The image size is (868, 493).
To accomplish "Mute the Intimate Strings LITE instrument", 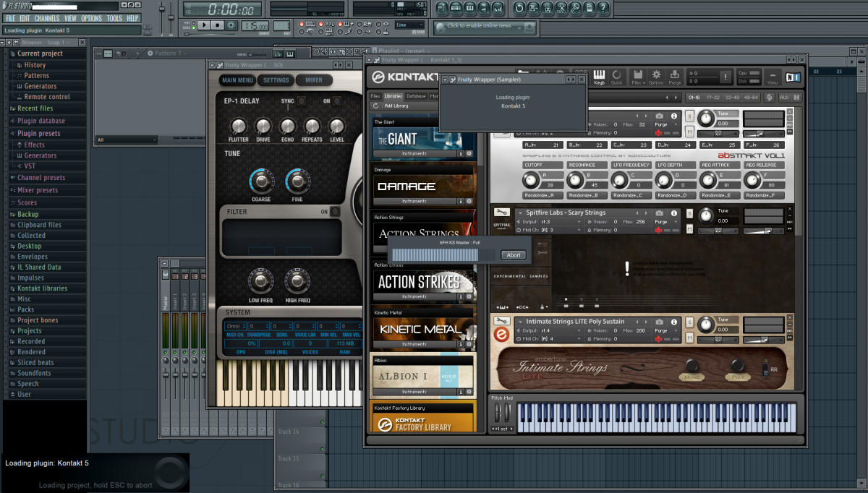I will (x=689, y=338).
